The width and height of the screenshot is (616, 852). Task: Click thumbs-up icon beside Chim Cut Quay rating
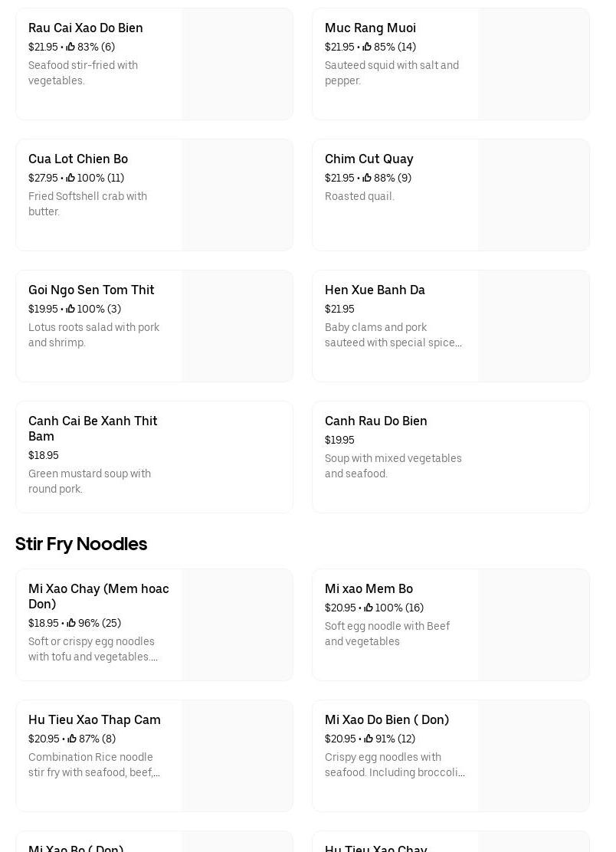coord(367,179)
